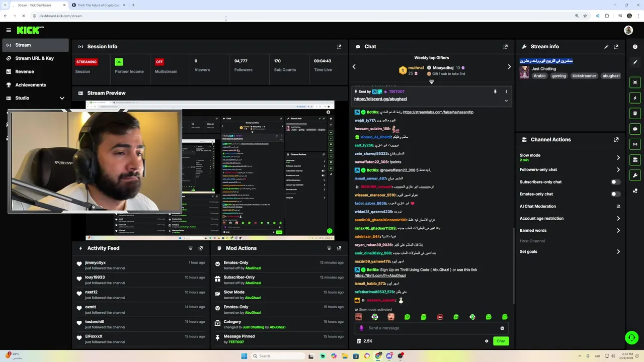The height and width of the screenshot is (362, 644).
Task: Edit stream info with the pencil icon in Stream info header
Action: point(606,46)
